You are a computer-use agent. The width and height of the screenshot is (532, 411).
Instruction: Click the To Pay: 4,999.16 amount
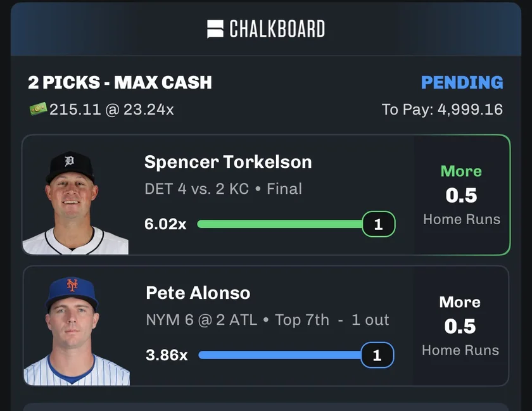[x=442, y=110]
